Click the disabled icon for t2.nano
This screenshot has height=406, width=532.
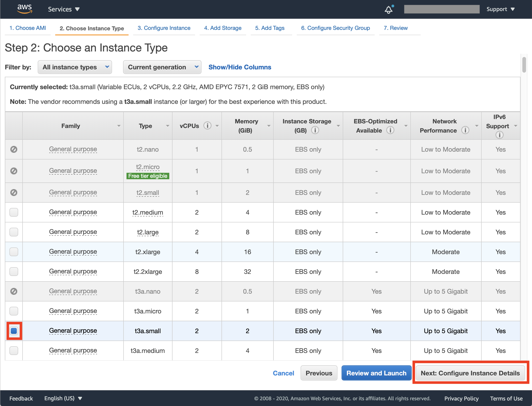coord(14,149)
